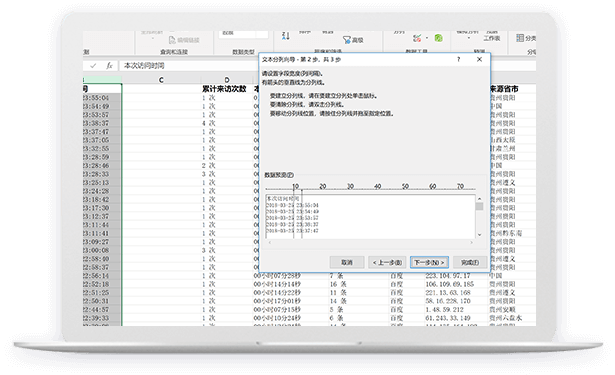Click the preview vertical scrollbar thumb
Viewport: 615px width, 375px height.
479,206
